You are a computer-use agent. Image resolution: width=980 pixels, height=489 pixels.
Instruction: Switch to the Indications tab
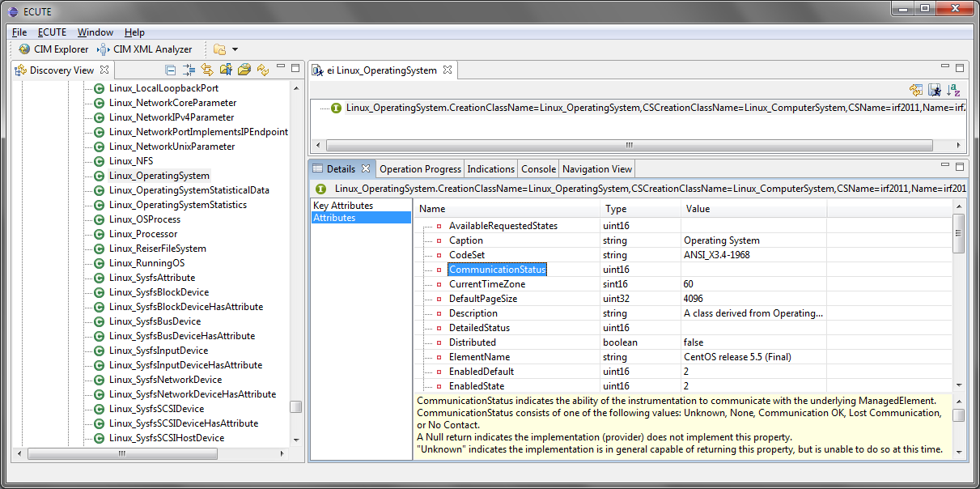(x=490, y=169)
